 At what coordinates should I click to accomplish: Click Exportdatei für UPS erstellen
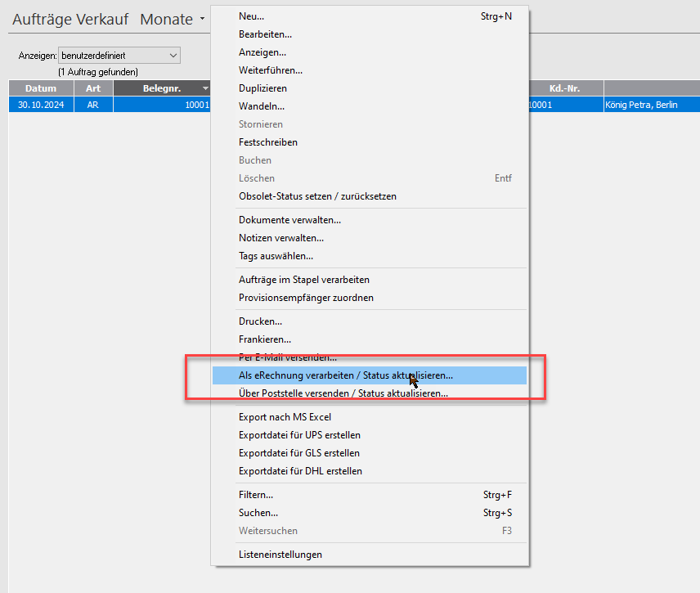(x=370, y=435)
